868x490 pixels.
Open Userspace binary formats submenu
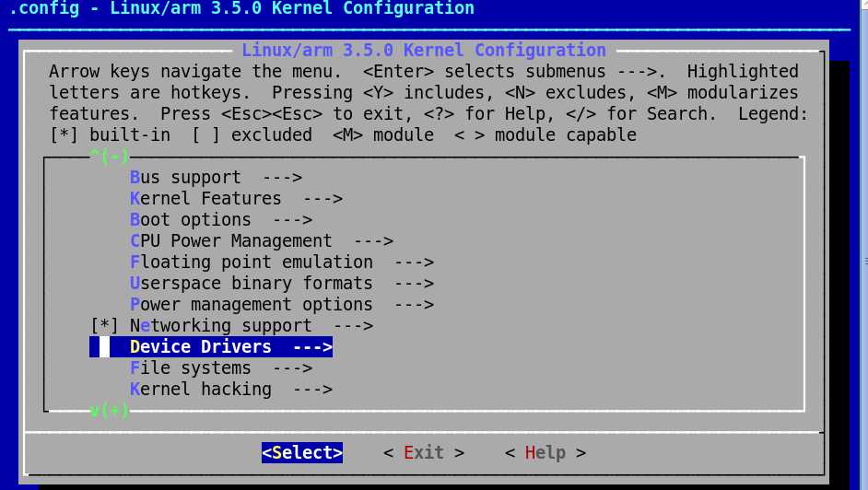pyautogui.click(x=282, y=283)
